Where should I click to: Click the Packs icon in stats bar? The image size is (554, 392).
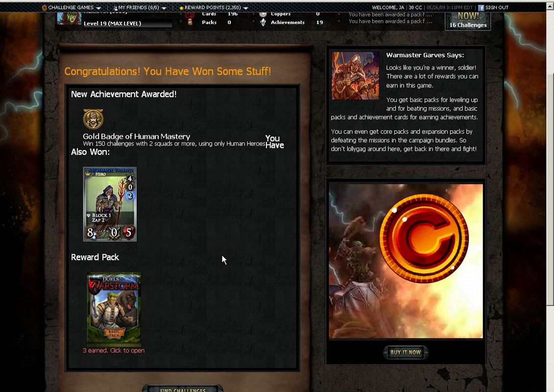(190, 22)
